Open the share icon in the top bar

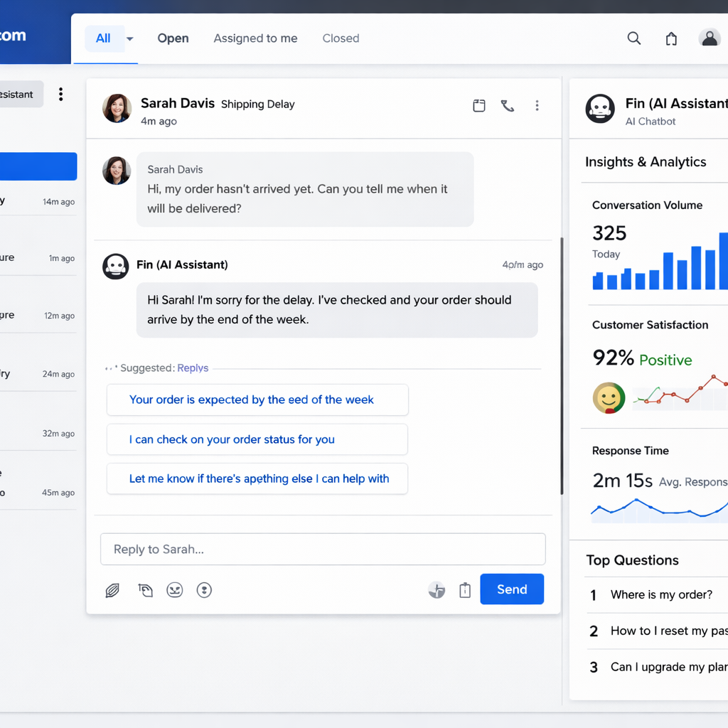click(x=670, y=38)
